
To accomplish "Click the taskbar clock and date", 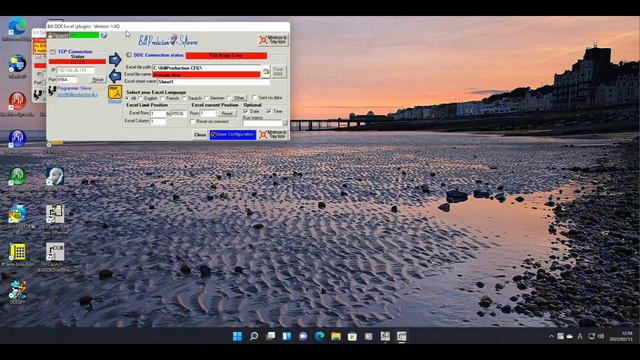I will click(x=621, y=336).
